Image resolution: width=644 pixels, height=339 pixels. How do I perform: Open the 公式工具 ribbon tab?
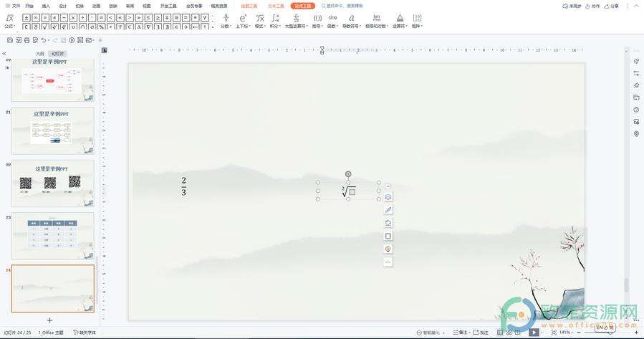coord(302,5)
